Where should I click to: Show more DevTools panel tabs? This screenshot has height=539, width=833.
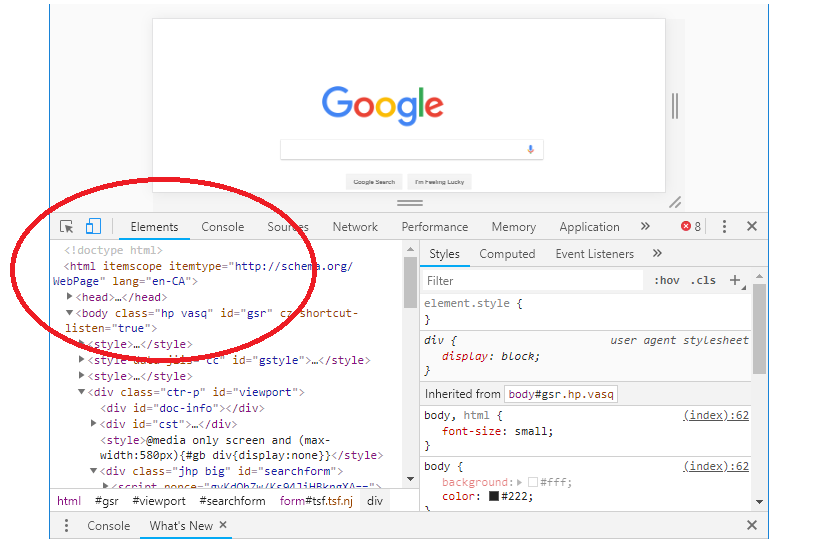tap(645, 227)
